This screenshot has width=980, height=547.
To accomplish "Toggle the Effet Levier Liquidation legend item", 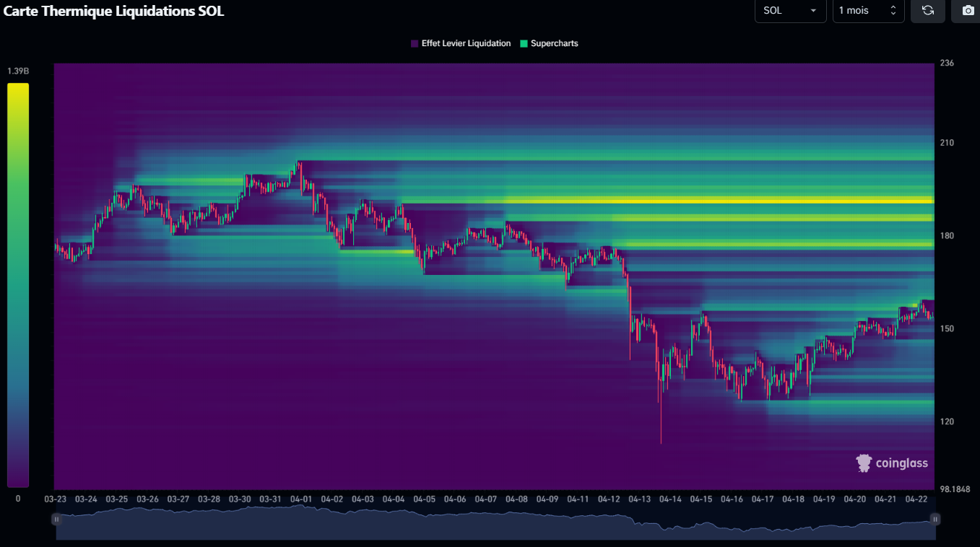I will point(461,43).
